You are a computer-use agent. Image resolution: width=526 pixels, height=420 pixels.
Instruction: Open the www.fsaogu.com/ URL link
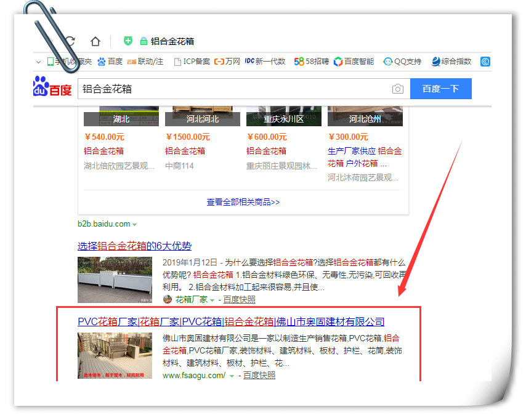point(194,376)
